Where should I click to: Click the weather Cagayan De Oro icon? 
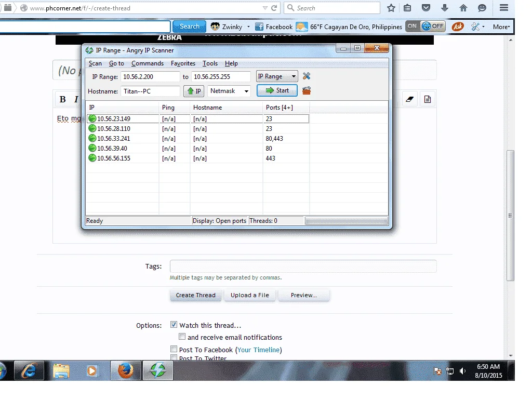tap(302, 26)
